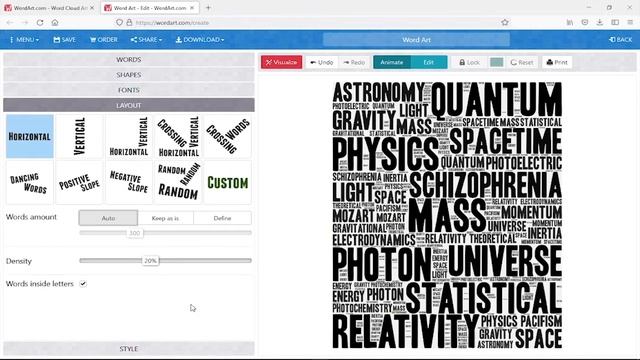Select the Positive Slope layout
Image resolution: width=640 pixels, height=360 pixels.
(80, 182)
